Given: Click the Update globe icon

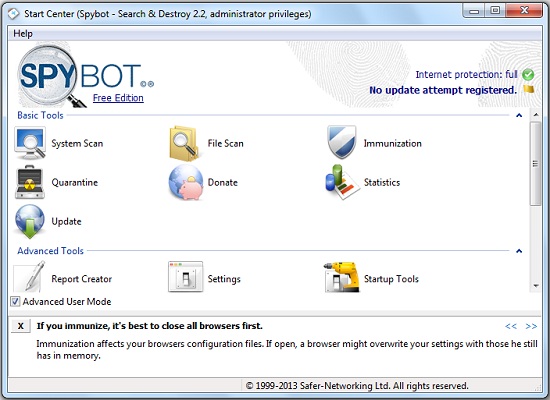Looking at the screenshot, I should click(x=30, y=221).
